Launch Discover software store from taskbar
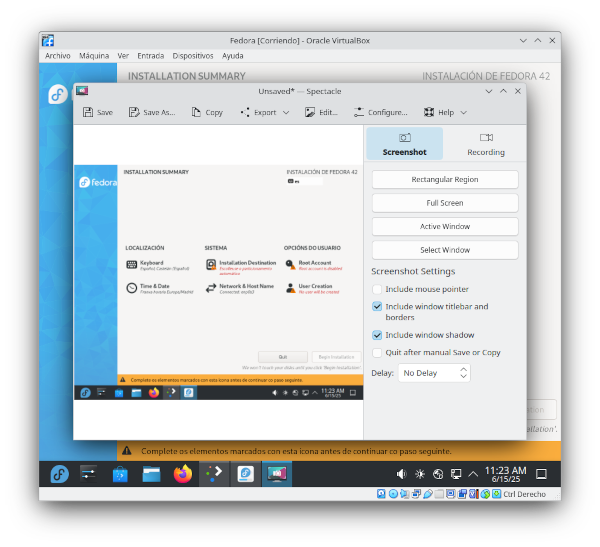Image resolution: width=600 pixels, height=547 pixels. (120, 474)
